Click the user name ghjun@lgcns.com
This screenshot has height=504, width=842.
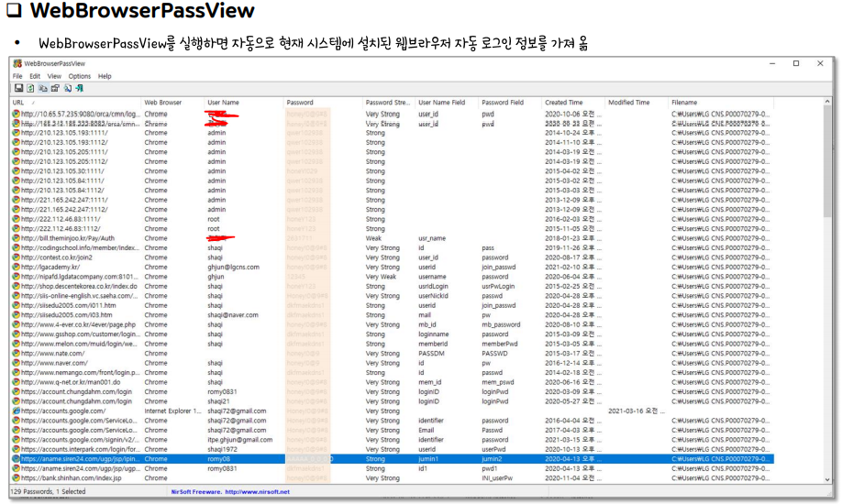point(234,267)
